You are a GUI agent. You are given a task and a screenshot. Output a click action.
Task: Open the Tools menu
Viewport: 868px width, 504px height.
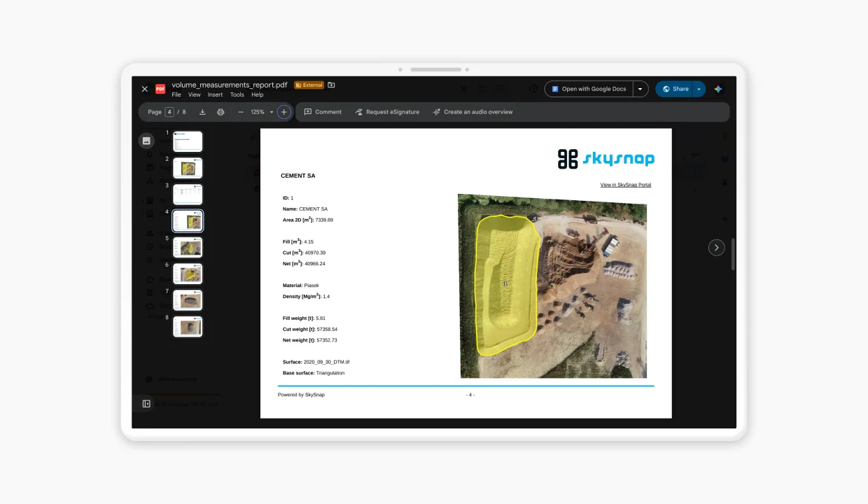237,94
